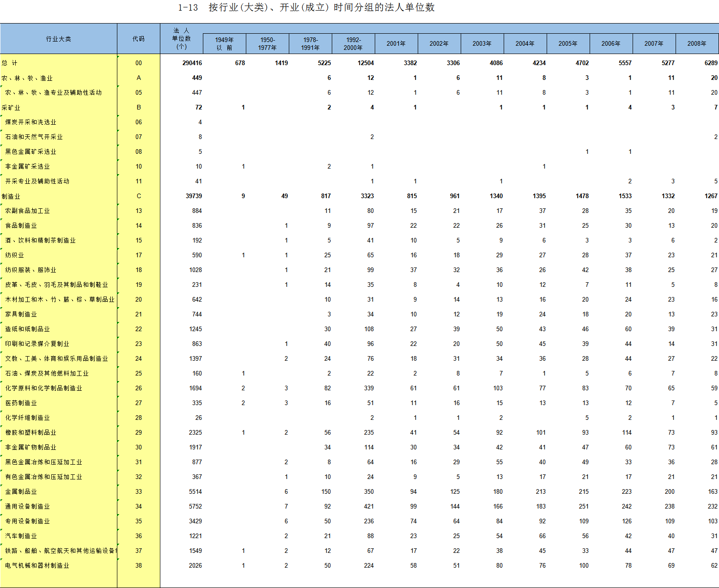Click the 1950-1977年 column header
Image resolution: width=719 pixels, height=588 pixels.
tap(268, 44)
